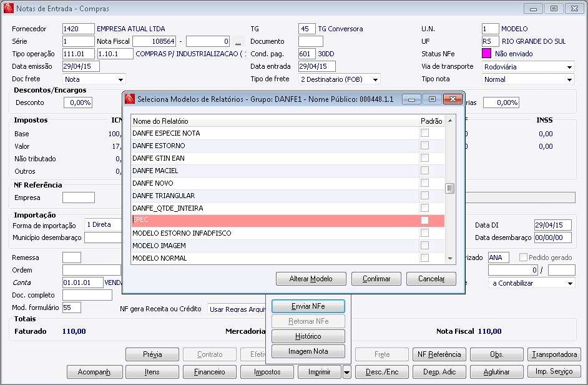Click the arrow next to Imprimir button
Viewport: 588px width, 385px height.
coord(347,372)
